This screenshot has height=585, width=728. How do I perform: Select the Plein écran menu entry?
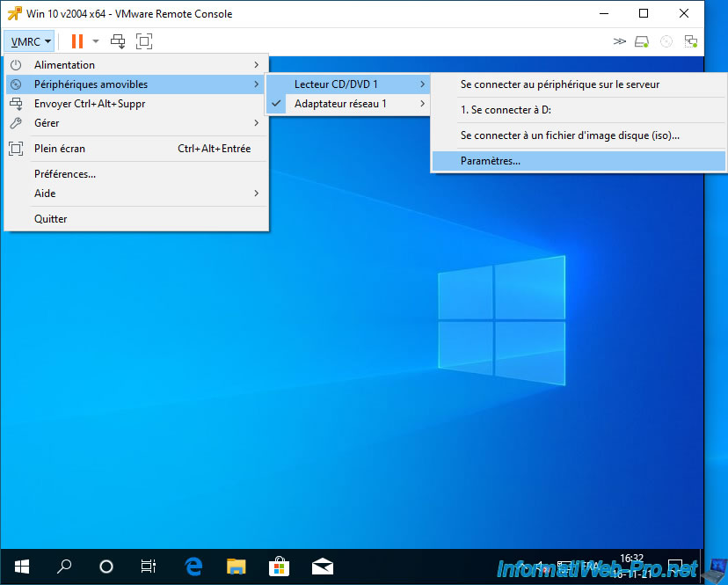(x=136, y=149)
